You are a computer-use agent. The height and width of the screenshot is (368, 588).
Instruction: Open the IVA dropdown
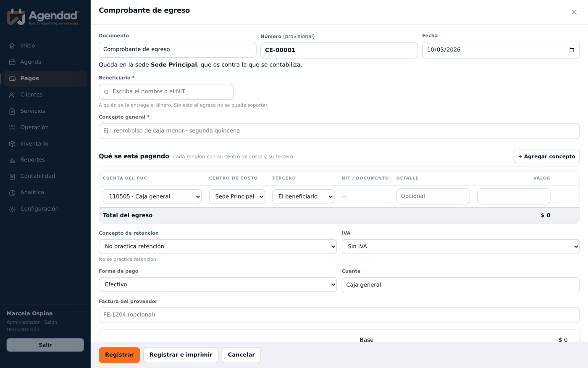point(461,246)
